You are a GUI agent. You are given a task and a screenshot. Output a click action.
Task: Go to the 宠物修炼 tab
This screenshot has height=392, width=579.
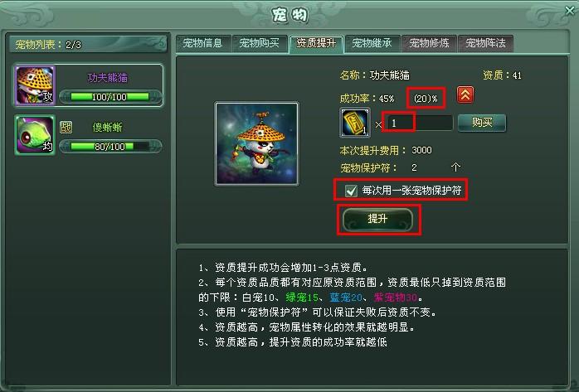coord(429,43)
